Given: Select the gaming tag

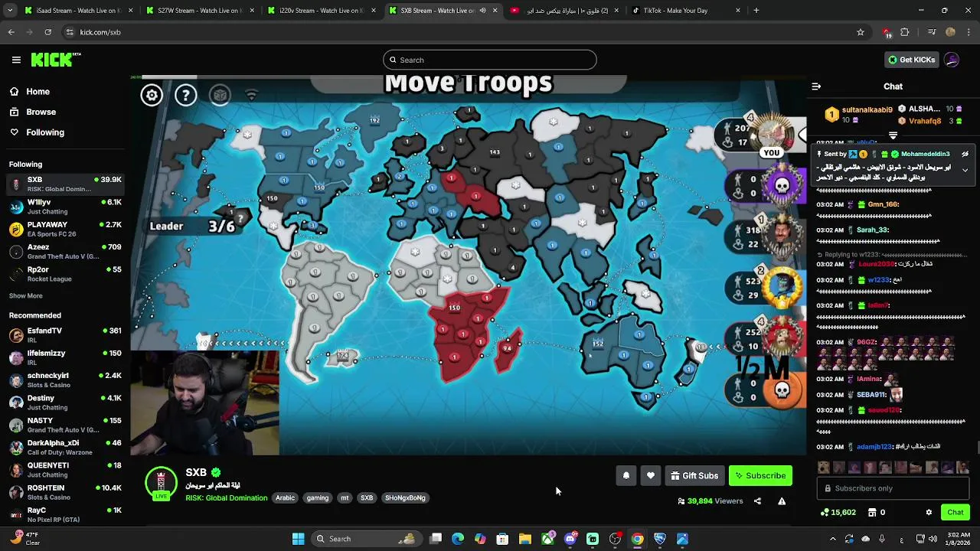Looking at the screenshot, I should click(x=317, y=497).
